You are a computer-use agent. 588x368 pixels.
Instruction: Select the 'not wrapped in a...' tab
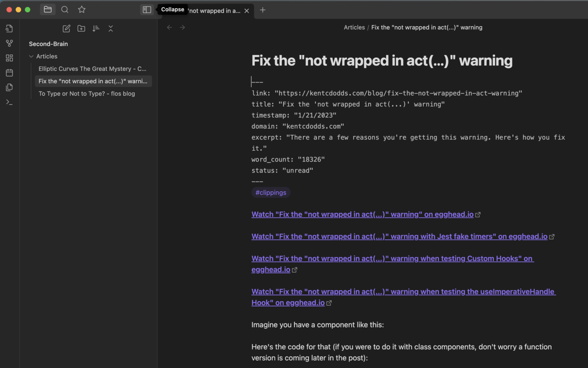(x=214, y=11)
